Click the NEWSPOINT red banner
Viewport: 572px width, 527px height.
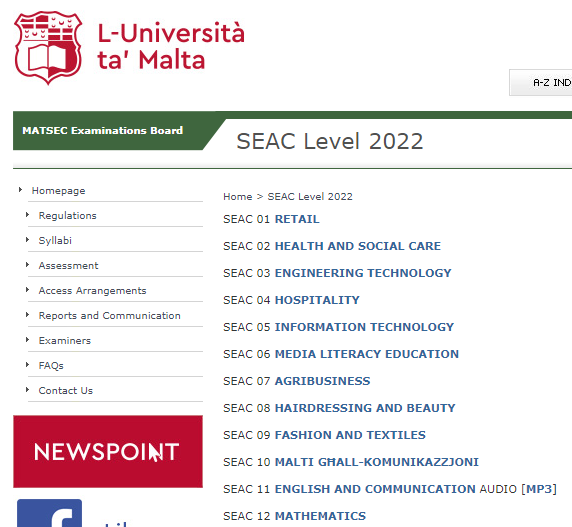(108, 451)
